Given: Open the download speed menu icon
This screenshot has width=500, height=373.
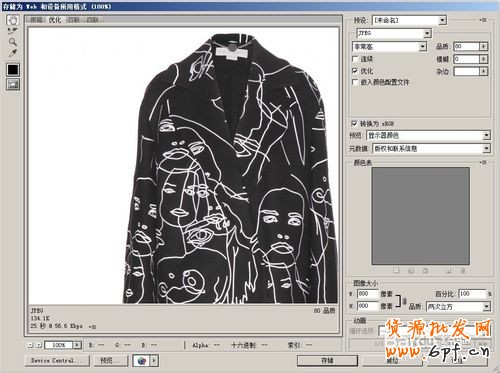Looking at the screenshot, I should [92, 327].
